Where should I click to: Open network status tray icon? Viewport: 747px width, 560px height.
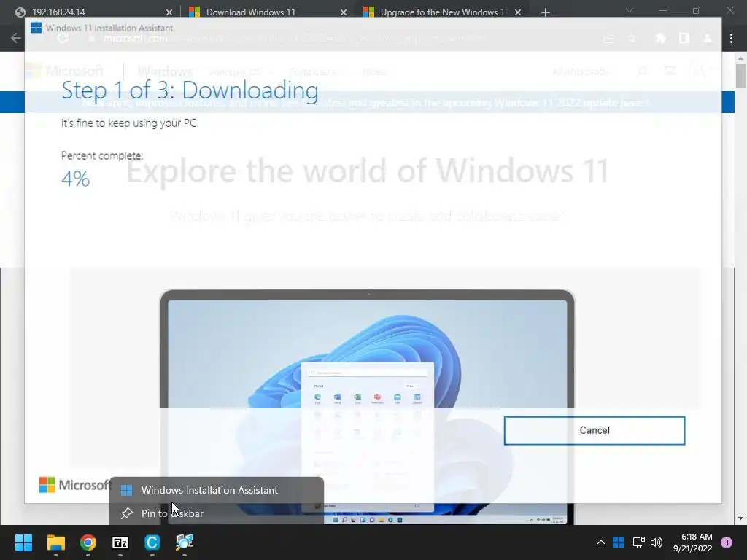tap(638, 542)
